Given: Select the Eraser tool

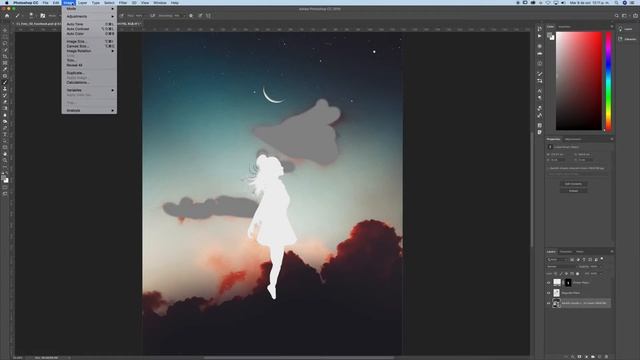Looking at the screenshot, I should click(x=5, y=102).
